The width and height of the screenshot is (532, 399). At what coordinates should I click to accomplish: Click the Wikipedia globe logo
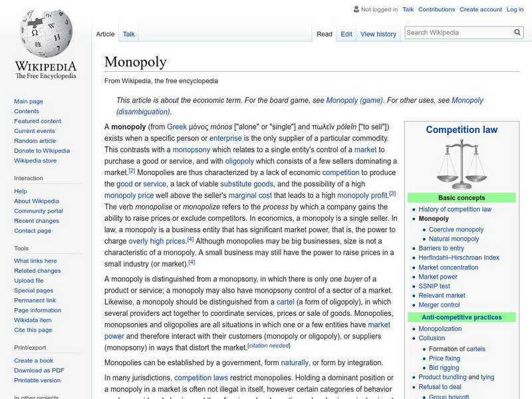(46, 33)
